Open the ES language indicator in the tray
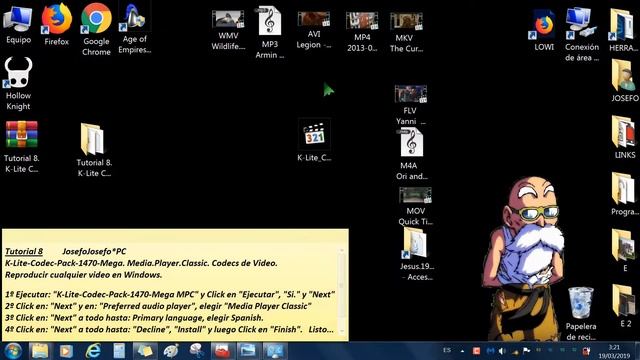 tap(447, 350)
